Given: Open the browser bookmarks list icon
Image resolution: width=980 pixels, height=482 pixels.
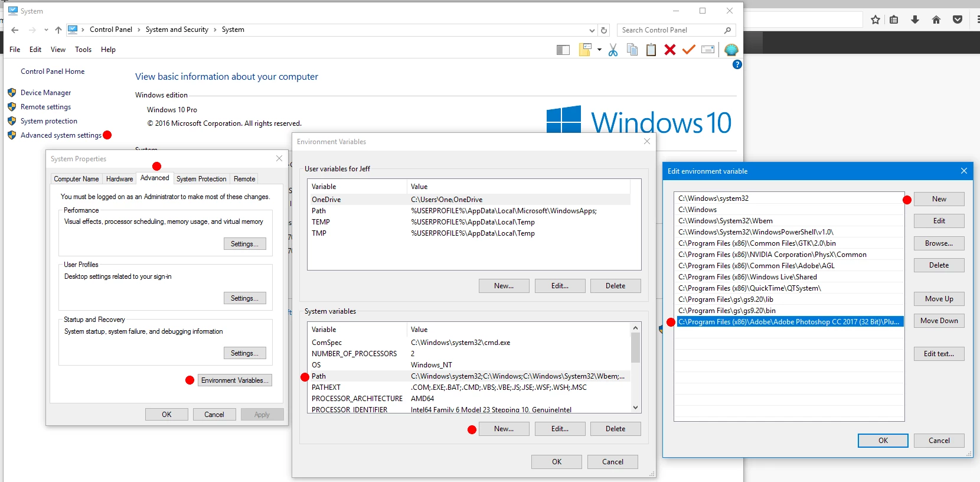Looking at the screenshot, I should pos(894,19).
